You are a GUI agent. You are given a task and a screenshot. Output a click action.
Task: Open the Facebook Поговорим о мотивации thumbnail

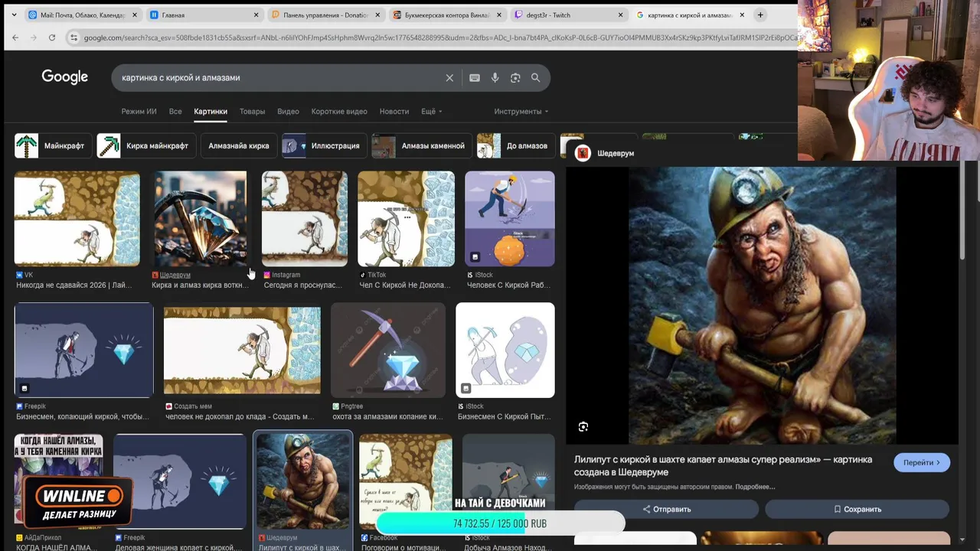tap(406, 481)
